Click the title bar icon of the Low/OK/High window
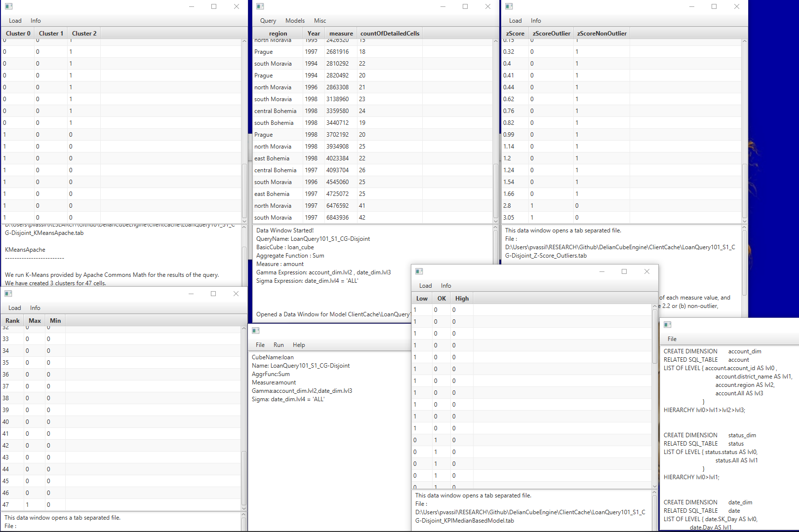 [x=419, y=271]
